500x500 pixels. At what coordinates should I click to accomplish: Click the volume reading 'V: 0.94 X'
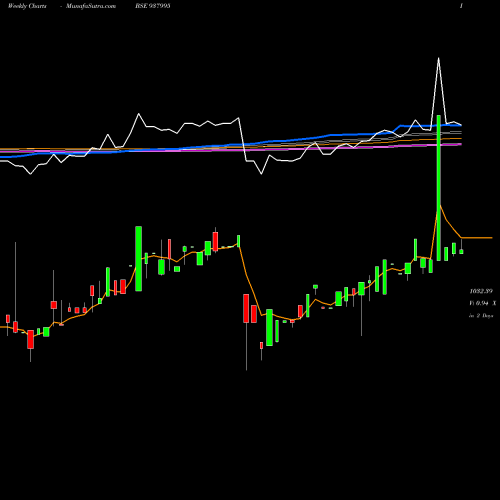tap(482, 303)
